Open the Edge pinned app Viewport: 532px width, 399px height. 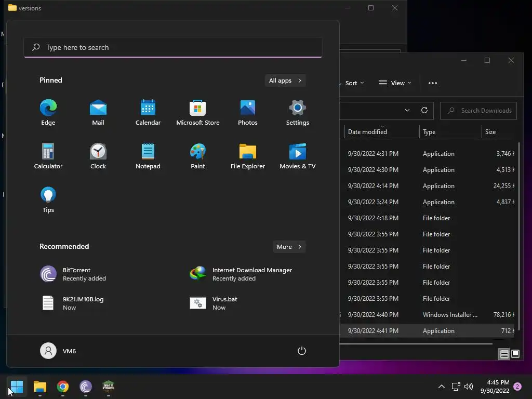tap(48, 113)
